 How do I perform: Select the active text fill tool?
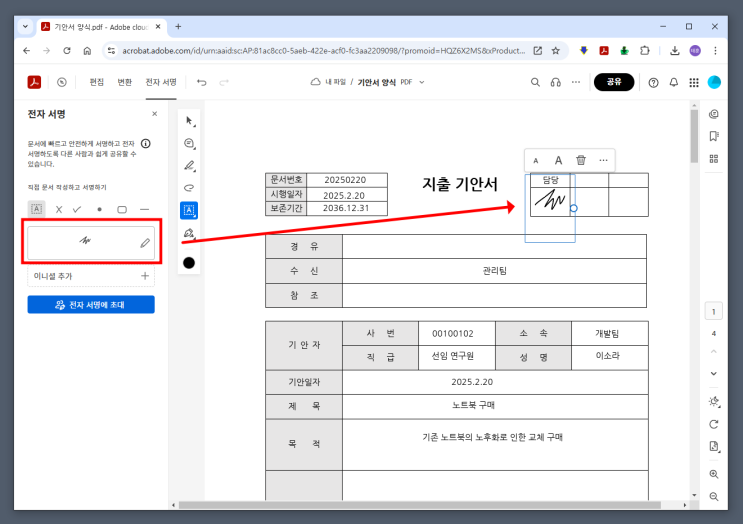point(189,210)
